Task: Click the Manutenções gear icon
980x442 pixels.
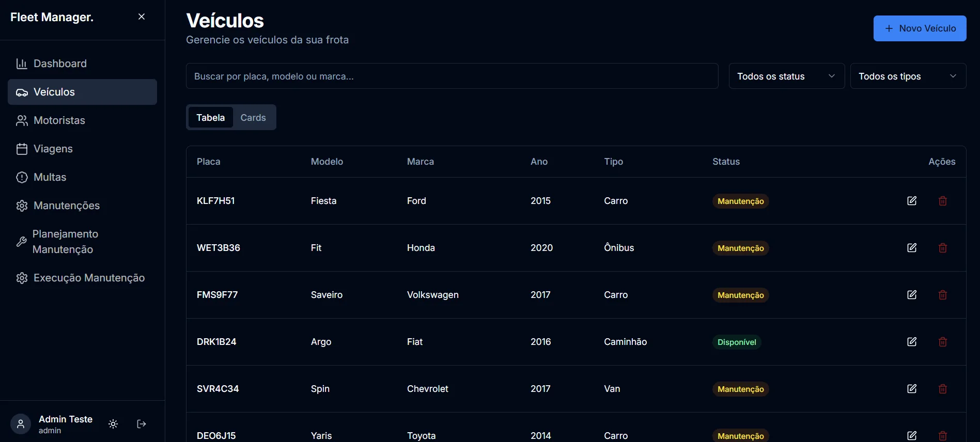Action: (x=22, y=206)
